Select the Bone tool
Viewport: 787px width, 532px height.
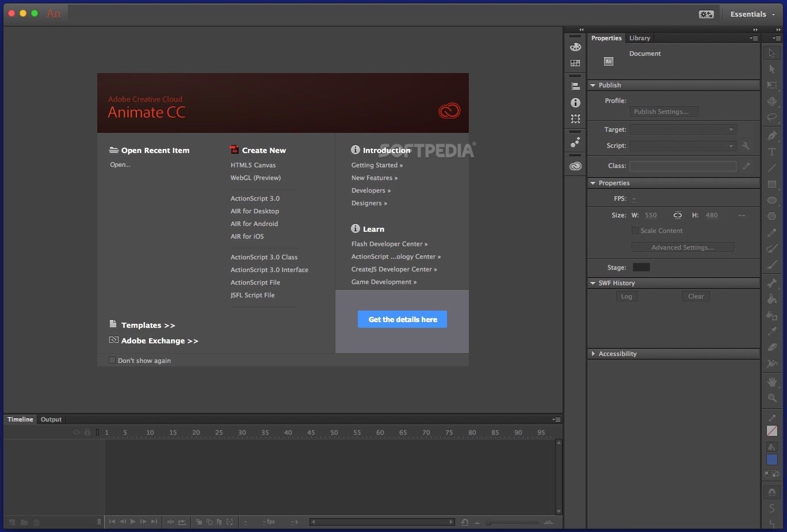772,283
